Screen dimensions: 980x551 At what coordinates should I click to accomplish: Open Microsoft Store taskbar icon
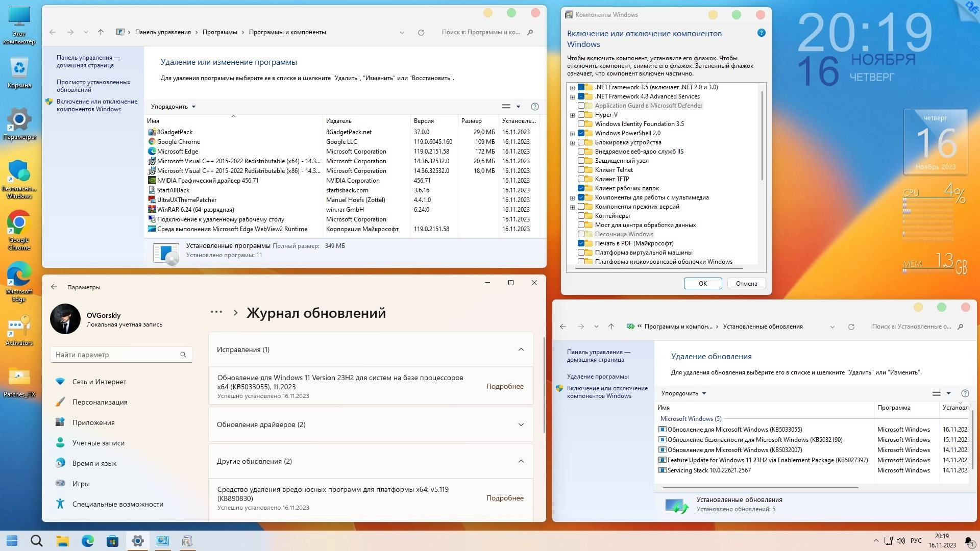[112, 541]
